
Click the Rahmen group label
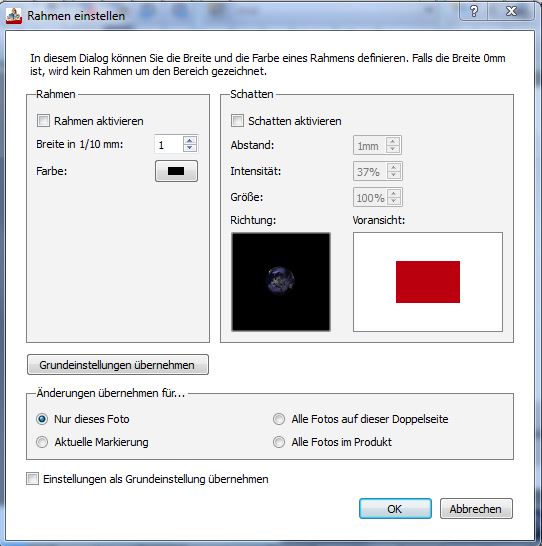click(56, 94)
